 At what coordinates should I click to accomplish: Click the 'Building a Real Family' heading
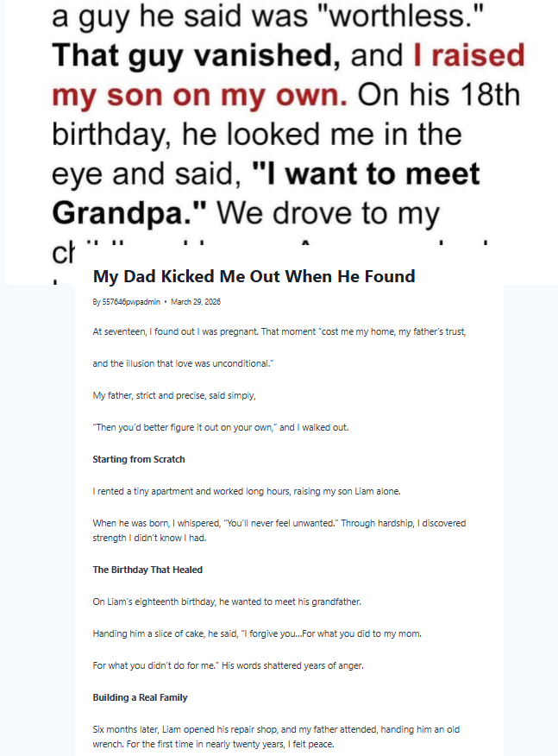tap(140, 697)
